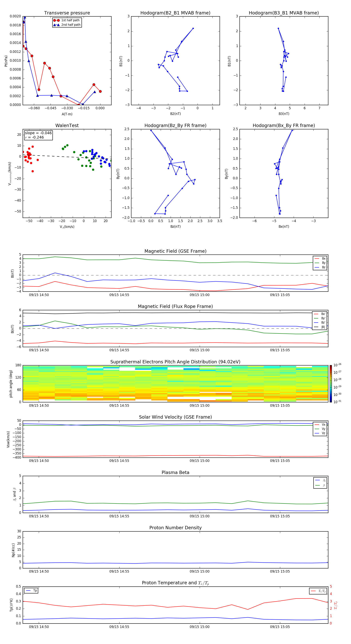The width and height of the screenshot is (351, 644).
Task: Click 'r = -0.246' annotation text
Action: point(35,137)
